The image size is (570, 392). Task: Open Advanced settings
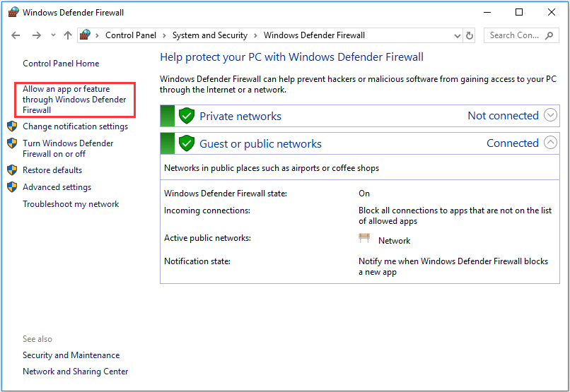pyautogui.click(x=57, y=187)
